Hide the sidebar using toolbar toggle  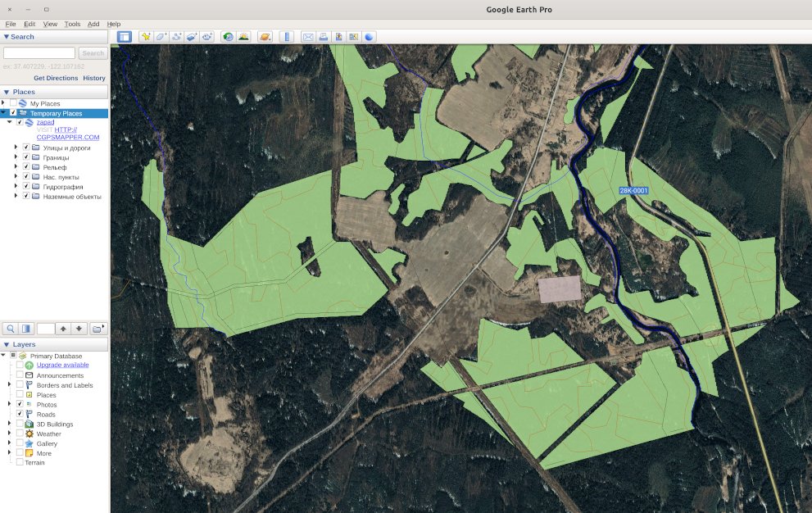[x=124, y=37]
